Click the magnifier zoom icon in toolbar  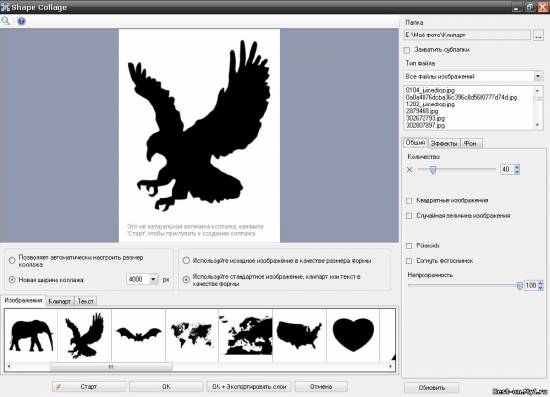[x=6, y=21]
